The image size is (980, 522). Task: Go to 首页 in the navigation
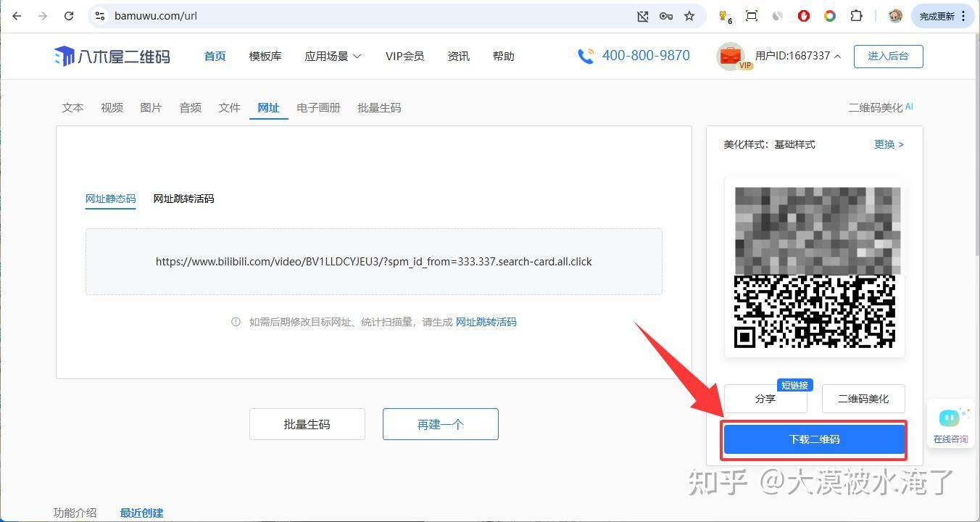215,56
